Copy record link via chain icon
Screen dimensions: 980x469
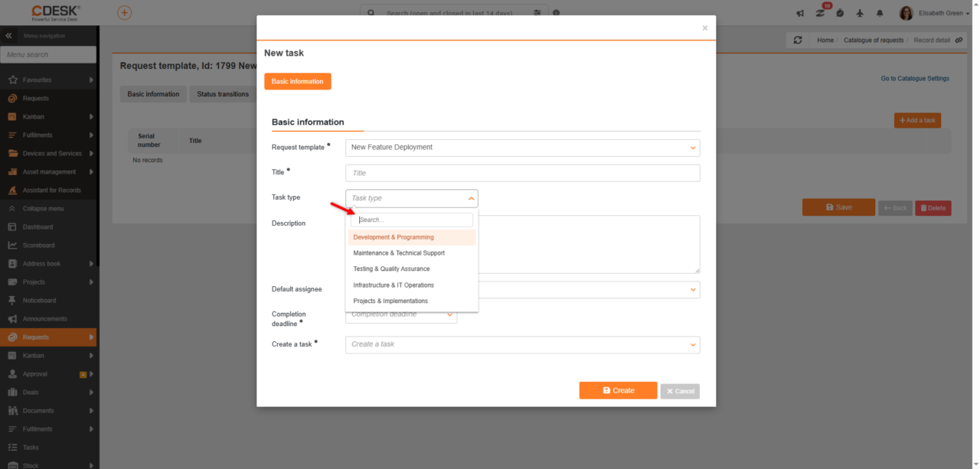(x=959, y=40)
